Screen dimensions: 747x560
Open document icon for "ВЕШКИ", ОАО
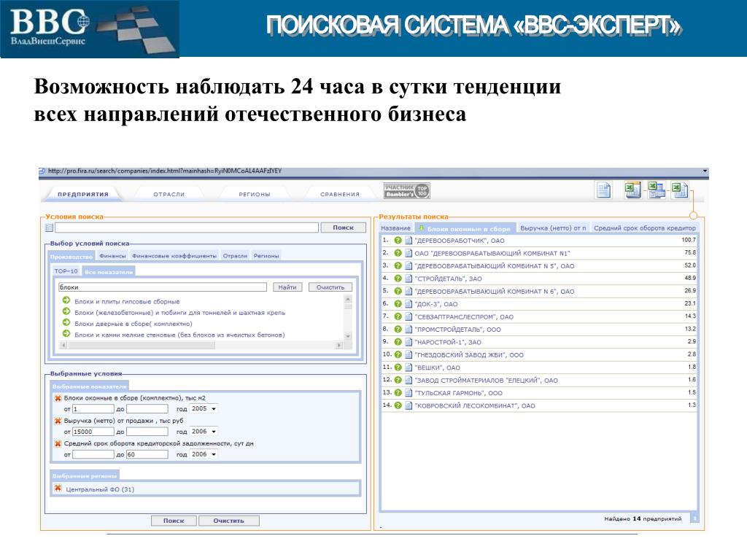[409, 367]
